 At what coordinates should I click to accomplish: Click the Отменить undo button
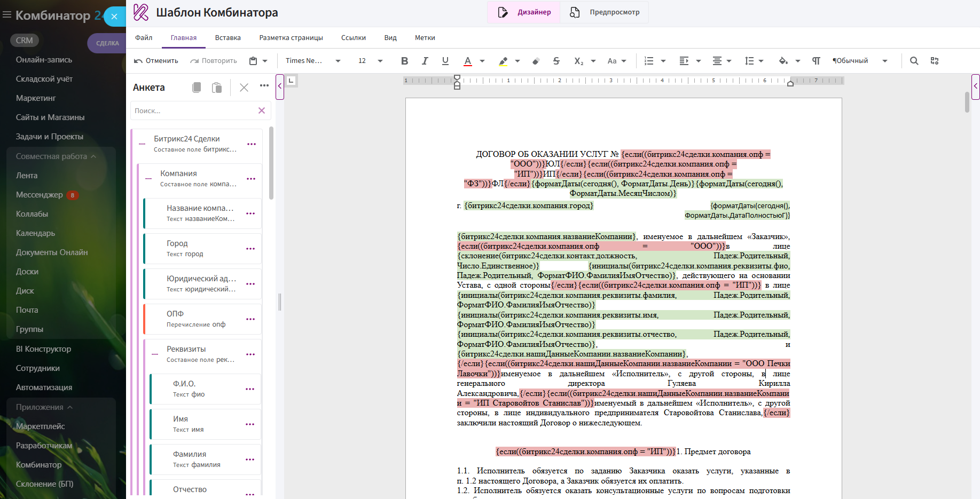[x=156, y=61]
